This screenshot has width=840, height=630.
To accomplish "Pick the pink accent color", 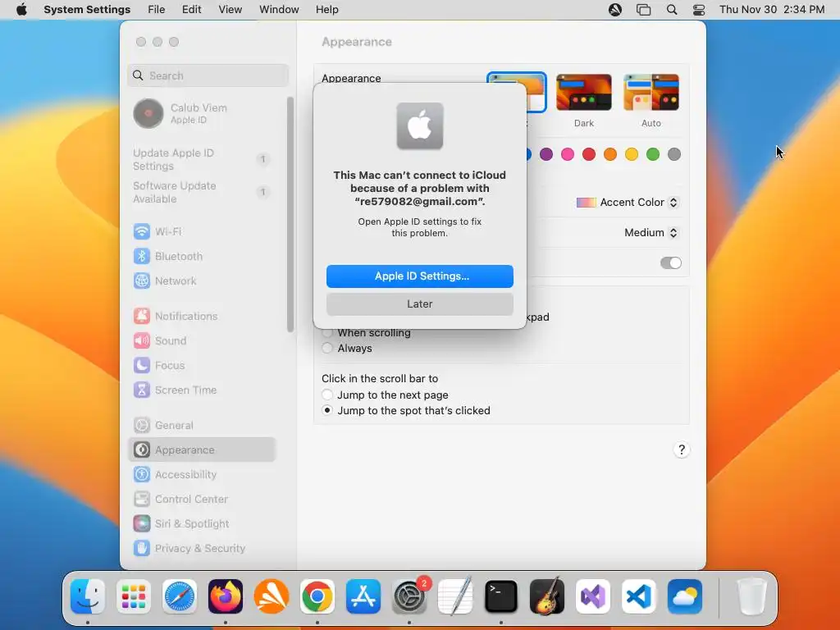I will pyautogui.click(x=568, y=154).
